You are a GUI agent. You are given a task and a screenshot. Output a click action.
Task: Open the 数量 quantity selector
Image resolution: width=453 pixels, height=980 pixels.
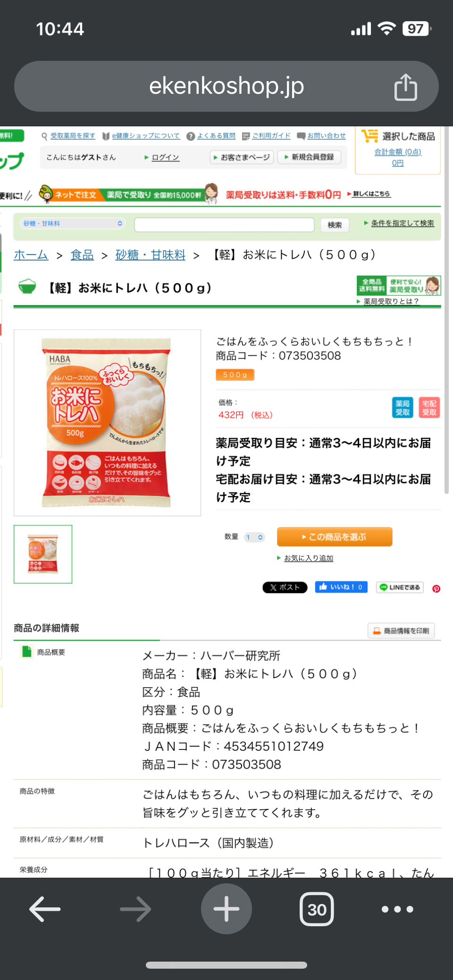(255, 537)
